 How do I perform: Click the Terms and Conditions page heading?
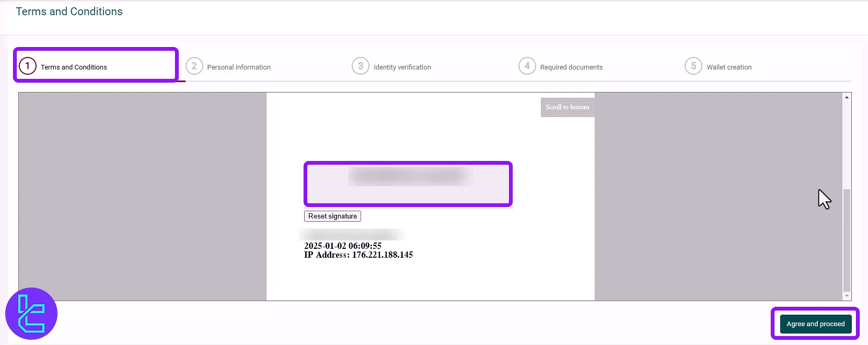tap(69, 11)
